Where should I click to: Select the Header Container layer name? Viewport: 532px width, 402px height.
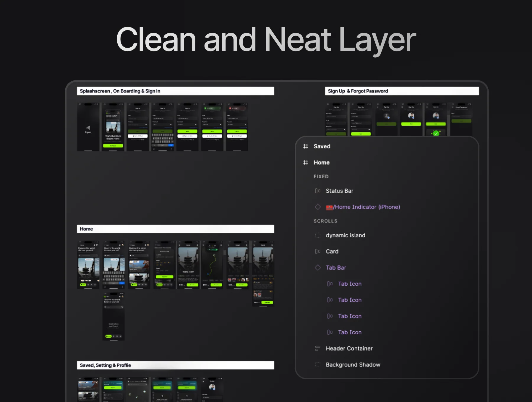(x=349, y=348)
